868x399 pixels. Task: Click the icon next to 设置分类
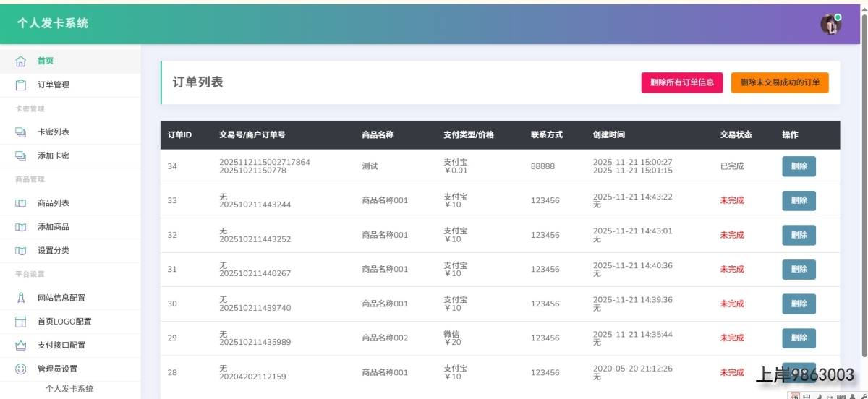(x=21, y=251)
